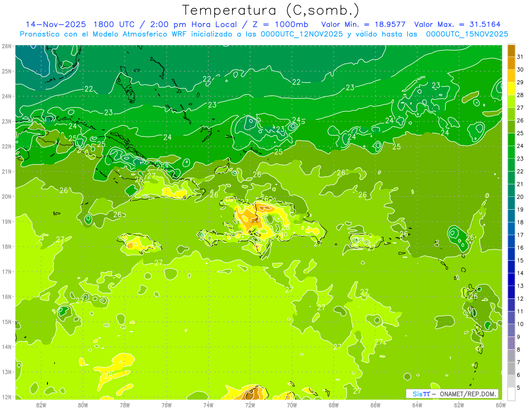532x411 pixels.
Task: Click the blue colorbar segment between 15 and 16
Action: pyautogui.click(x=511, y=254)
